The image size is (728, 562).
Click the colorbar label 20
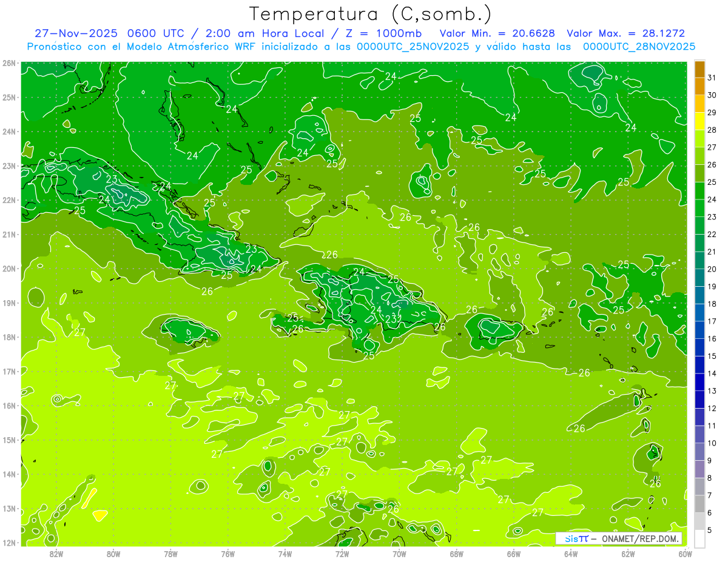pyautogui.click(x=712, y=269)
